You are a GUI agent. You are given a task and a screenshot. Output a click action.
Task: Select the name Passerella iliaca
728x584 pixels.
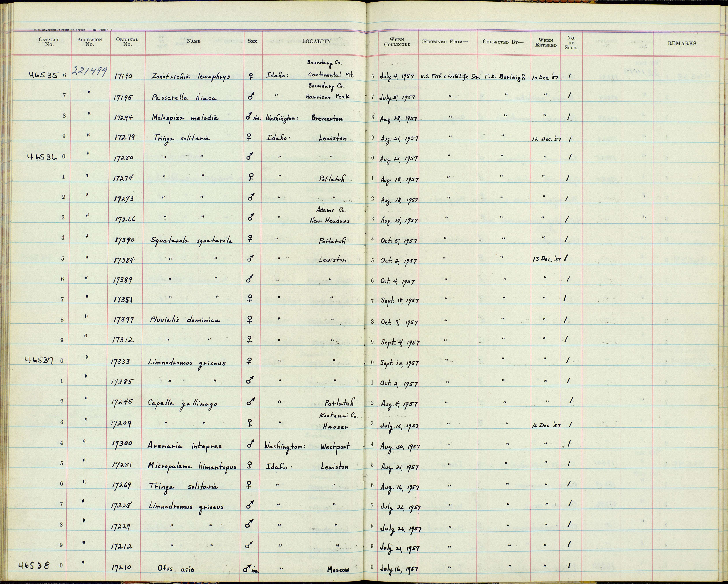[184, 98]
